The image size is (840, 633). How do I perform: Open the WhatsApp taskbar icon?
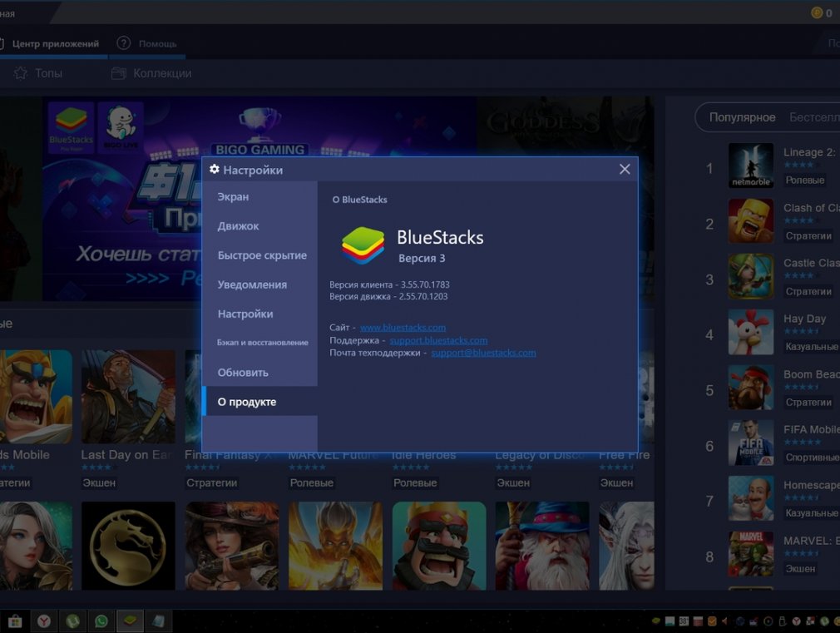pyautogui.click(x=101, y=621)
